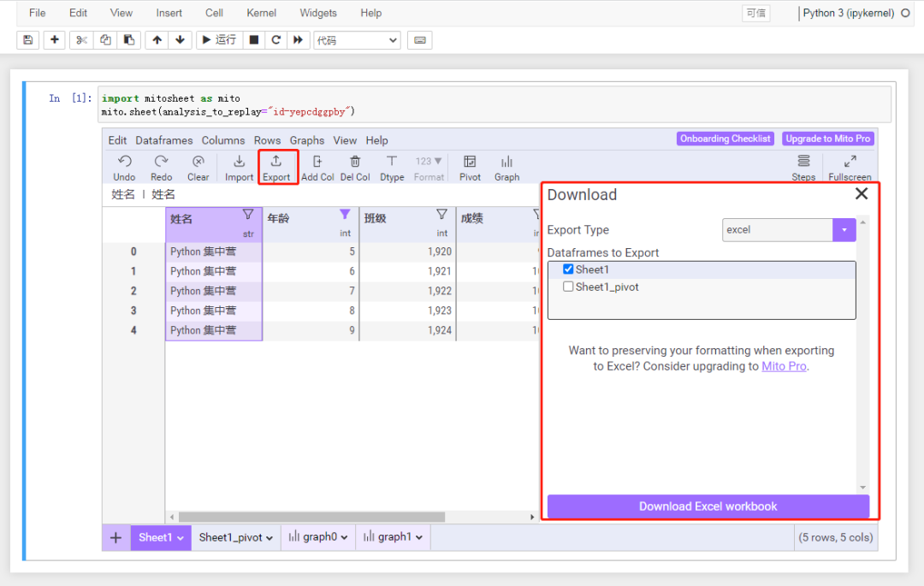Open the Mito Graphs menu

tap(306, 140)
